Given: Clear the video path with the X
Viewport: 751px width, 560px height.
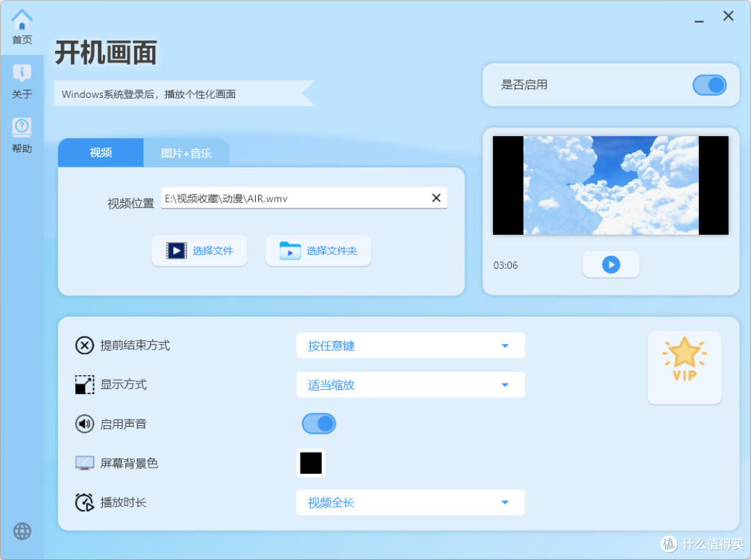Looking at the screenshot, I should click(436, 198).
